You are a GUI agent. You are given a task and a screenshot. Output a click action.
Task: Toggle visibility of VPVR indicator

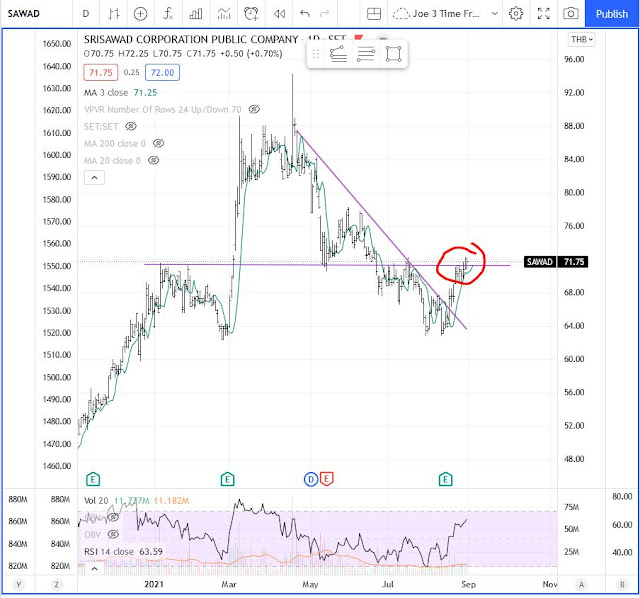[x=254, y=109]
